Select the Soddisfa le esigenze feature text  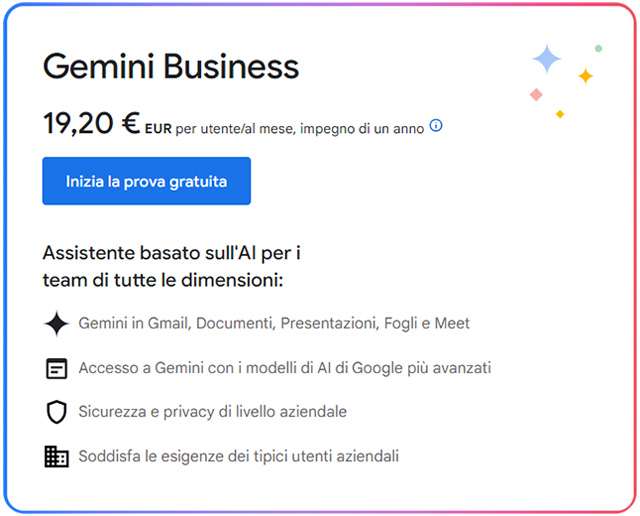(x=238, y=457)
